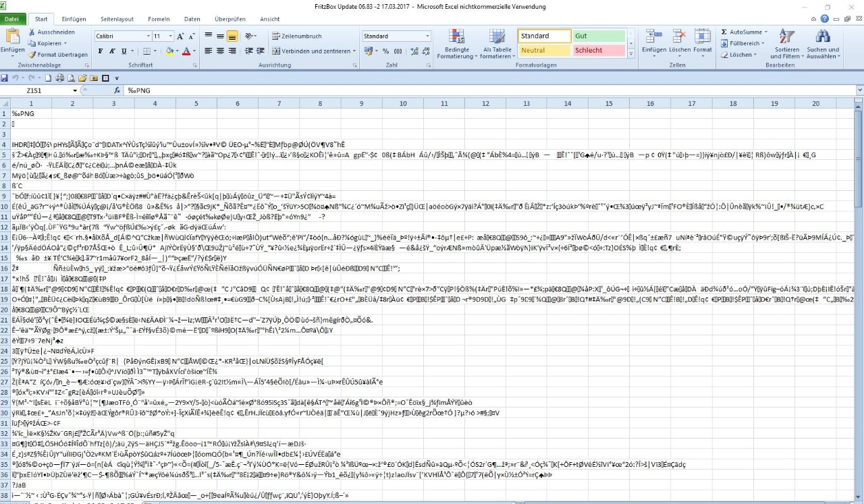Image resolution: width=864 pixels, height=504 pixels.
Task: Save workbook from quick access toolbar
Action: [x=4, y=78]
